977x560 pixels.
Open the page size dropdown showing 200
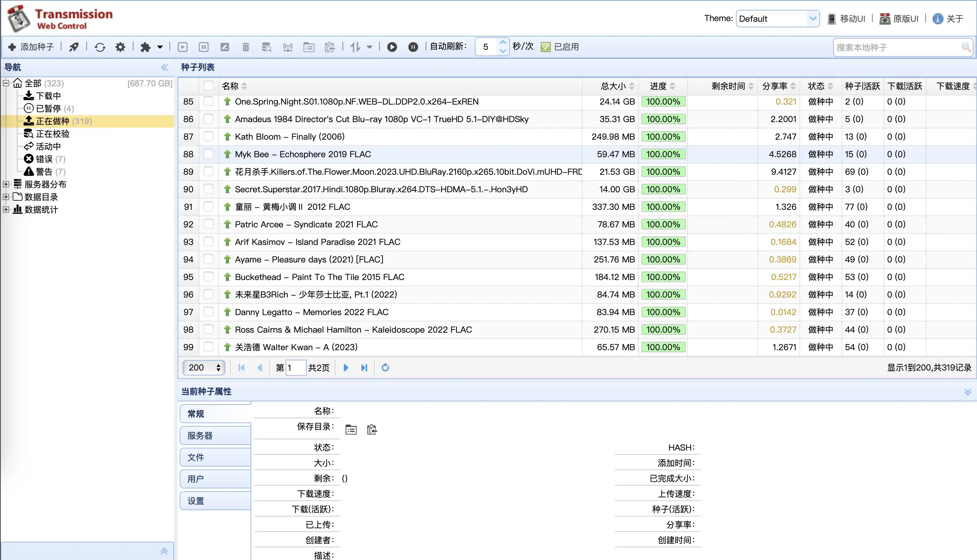coord(204,368)
